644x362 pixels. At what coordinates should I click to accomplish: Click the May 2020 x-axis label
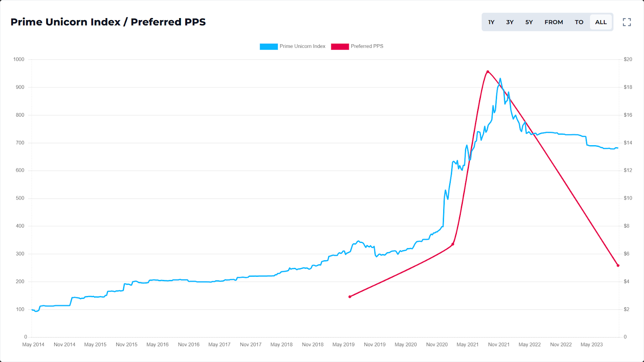(x=406, y=345)
